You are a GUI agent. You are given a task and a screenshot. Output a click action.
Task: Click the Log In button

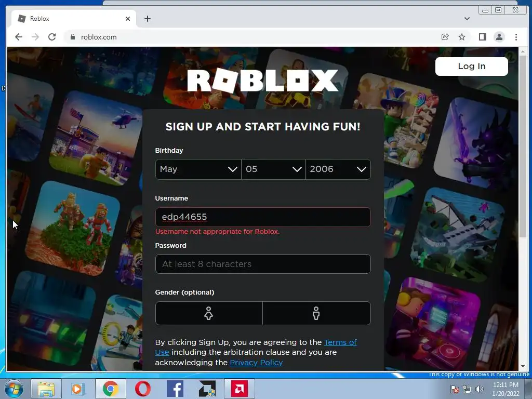point(472,66)
